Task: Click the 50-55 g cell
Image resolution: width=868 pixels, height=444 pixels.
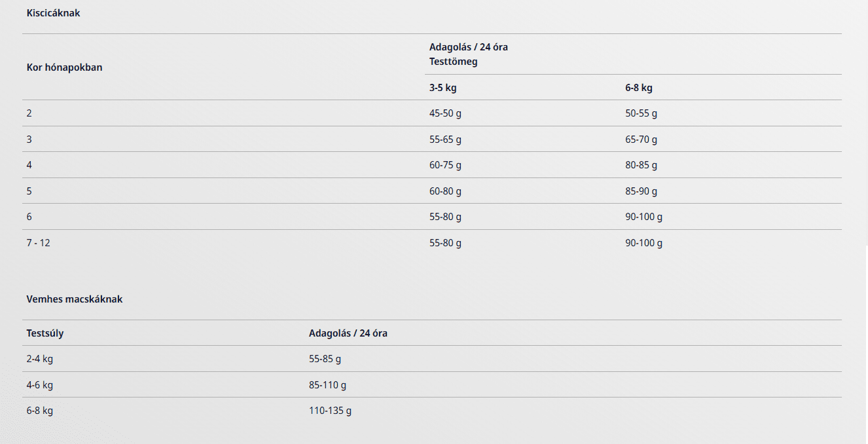Action: point(642,113)
